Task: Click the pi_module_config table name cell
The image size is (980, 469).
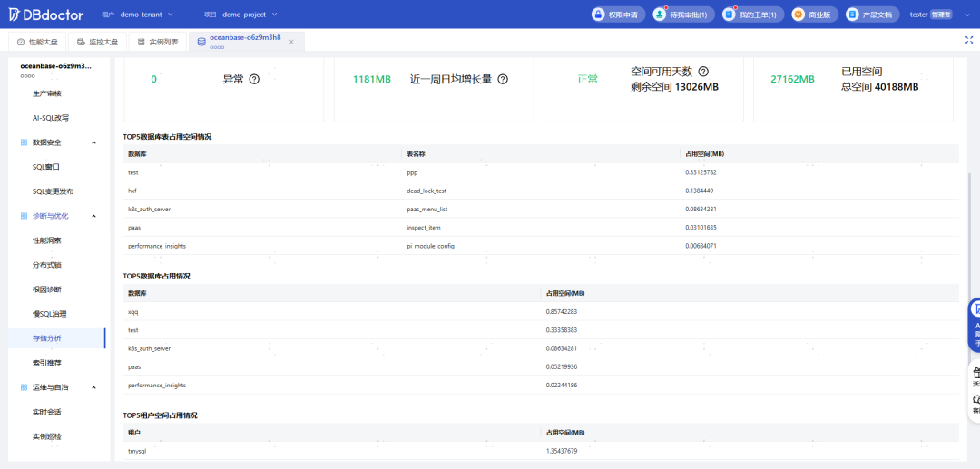Action: pyautogui.click(x=430, y=246)
